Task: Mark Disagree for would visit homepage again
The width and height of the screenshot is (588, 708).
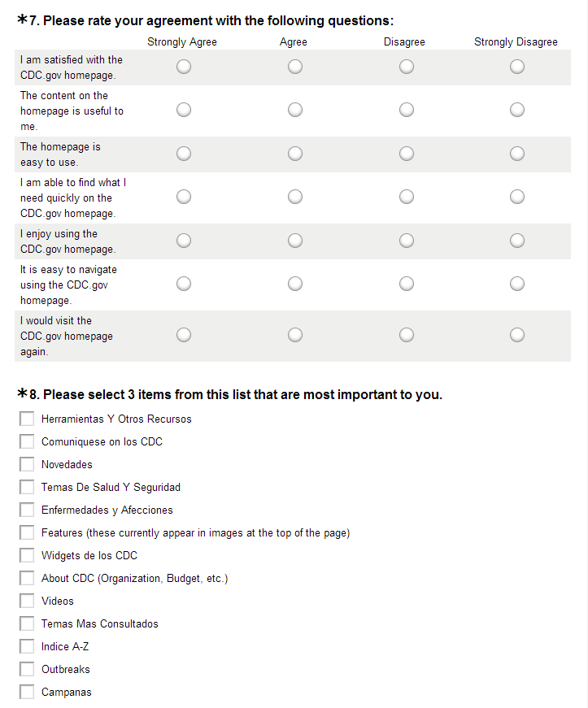Action: (407, 335)
